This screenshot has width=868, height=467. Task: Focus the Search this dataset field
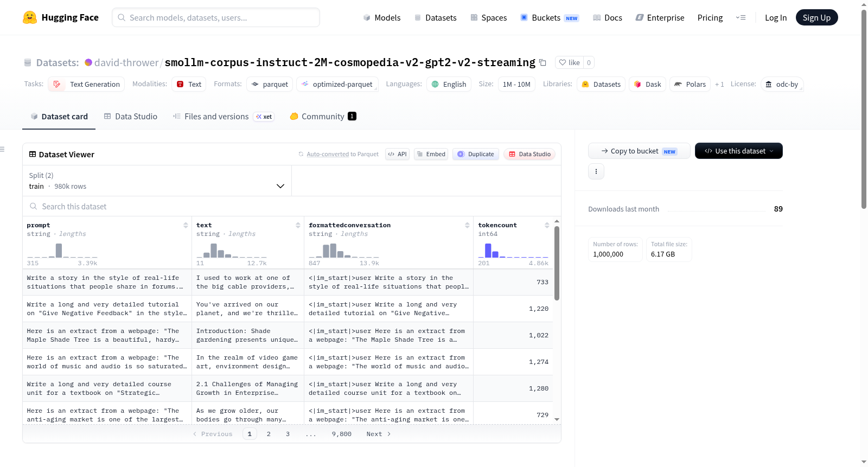click(292, 206)
